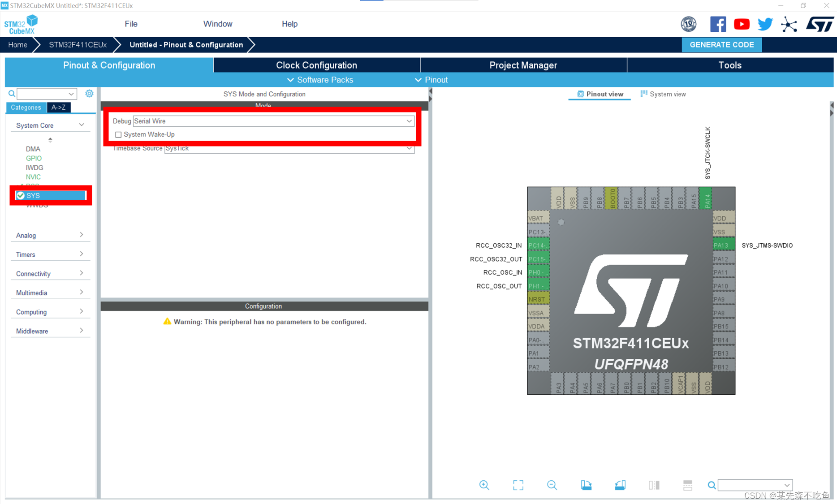The image size is (837, 504).
Task: Go to Home in the breadcrumb
Action: (17, 45)
